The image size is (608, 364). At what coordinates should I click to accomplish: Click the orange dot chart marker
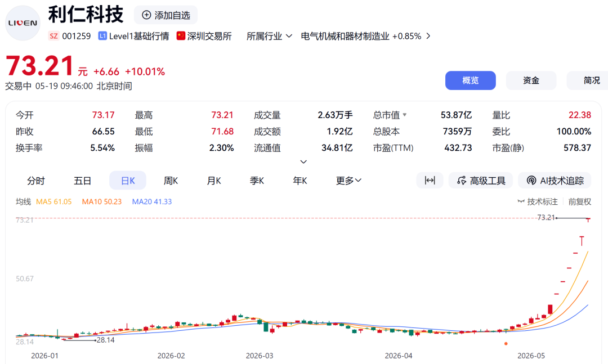(x=506, y=343)
